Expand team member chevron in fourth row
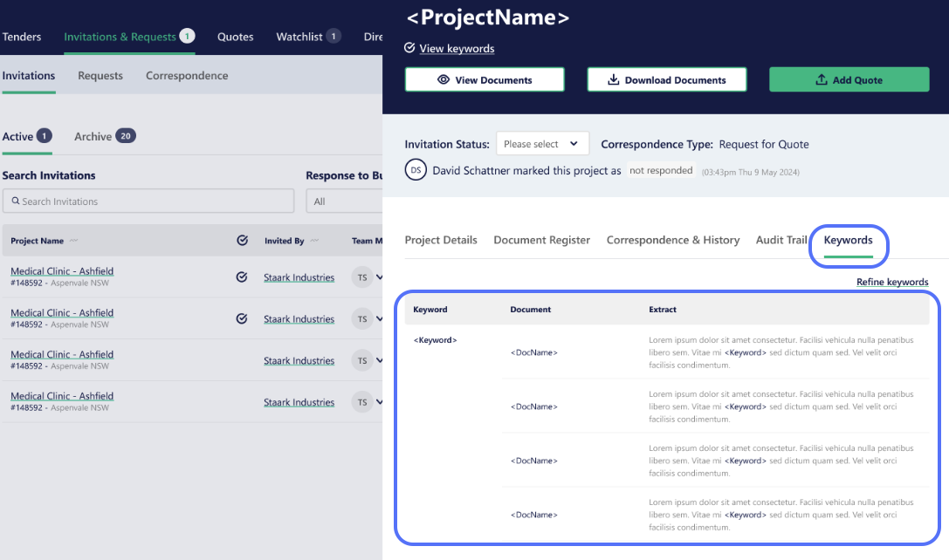Screen dimensions: 949x560 coord(380,401)
